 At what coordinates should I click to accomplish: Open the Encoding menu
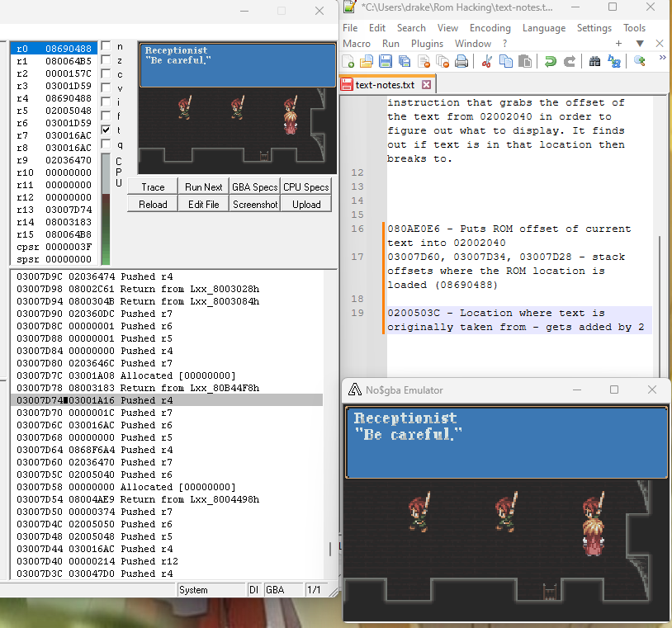click(x=490, y=28)
